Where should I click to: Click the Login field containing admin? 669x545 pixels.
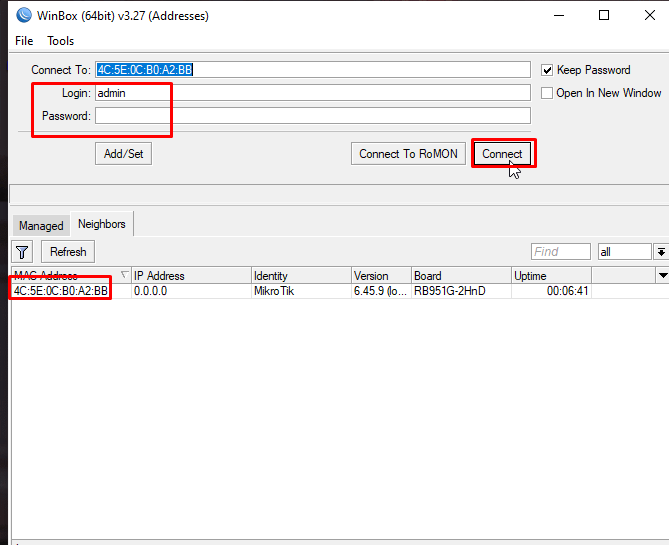click(x=312, y=93)
